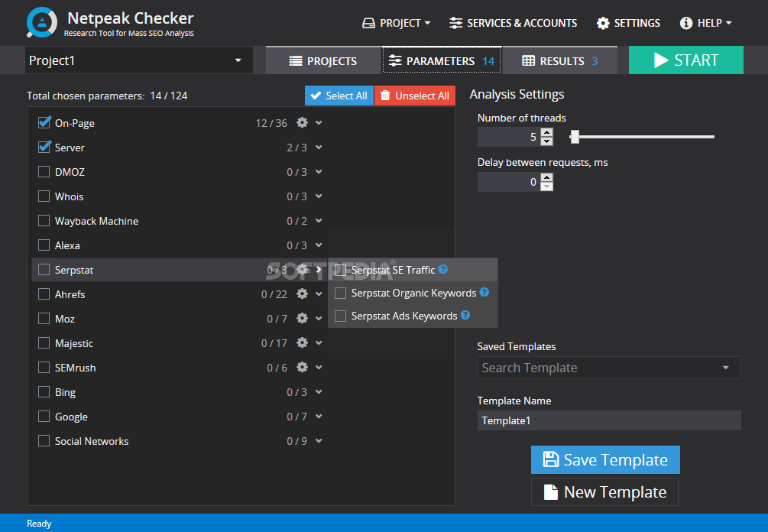The width and height of the screenshot is (768, 532).
Task: Check the Ahrefs checkbox
Action: point(44,294)
